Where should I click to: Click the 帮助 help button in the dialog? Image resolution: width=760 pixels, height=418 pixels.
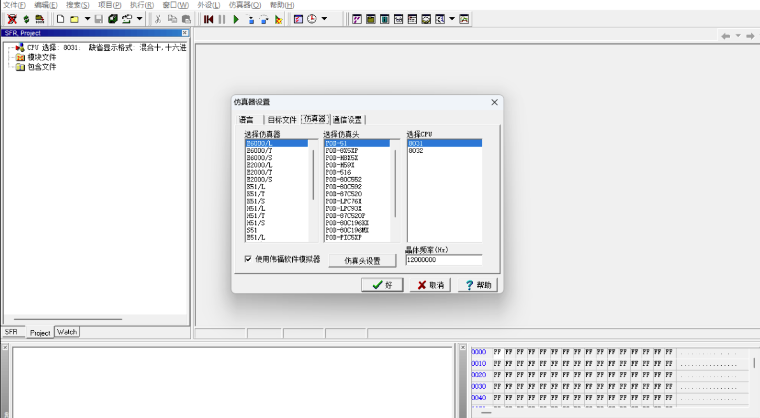point(478,285)
